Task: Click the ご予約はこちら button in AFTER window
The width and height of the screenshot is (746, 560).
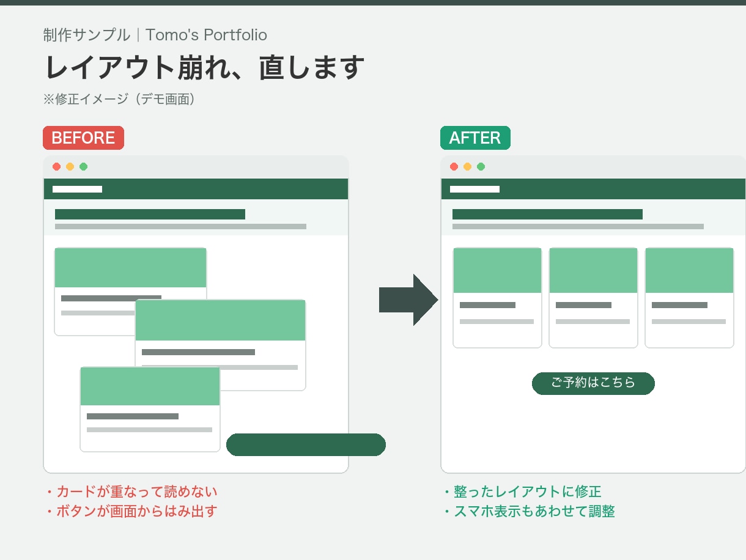Action: [593, 383]
